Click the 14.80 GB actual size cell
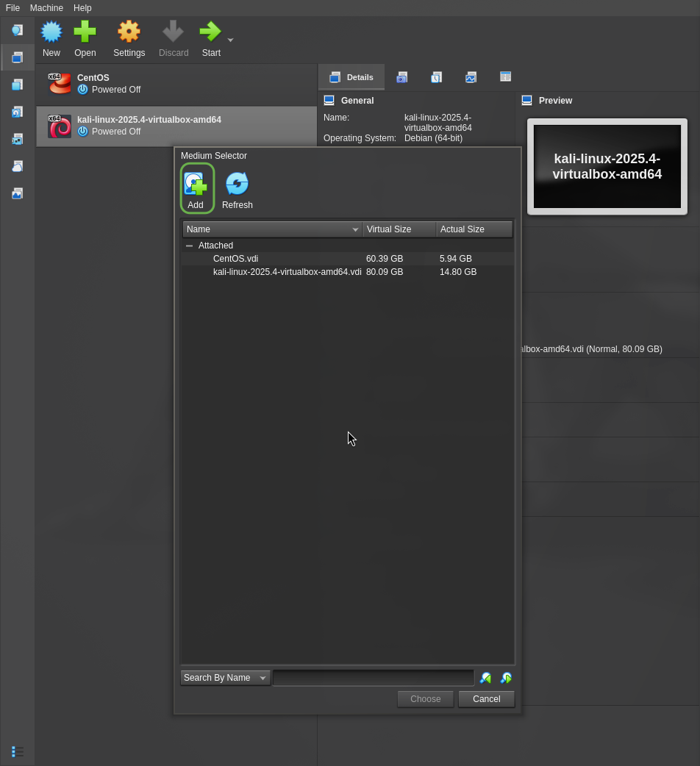 (x=457, y=271)
